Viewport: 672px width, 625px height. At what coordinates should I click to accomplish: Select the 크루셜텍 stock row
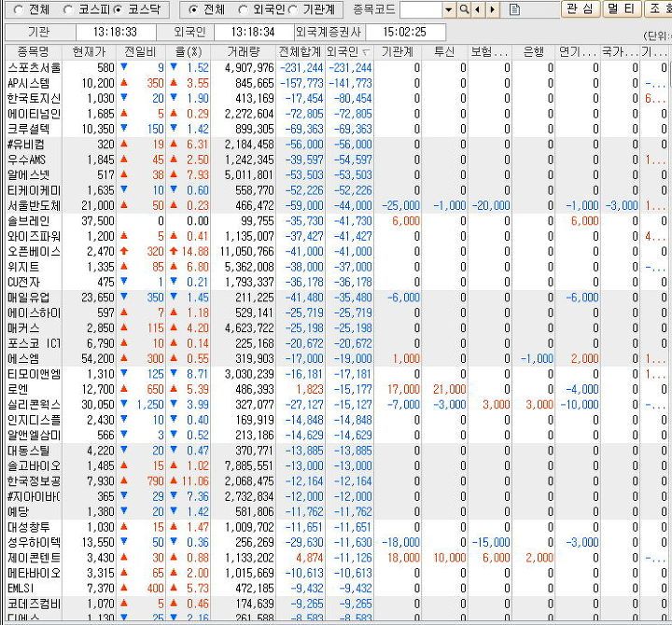[x=336, y=129]
